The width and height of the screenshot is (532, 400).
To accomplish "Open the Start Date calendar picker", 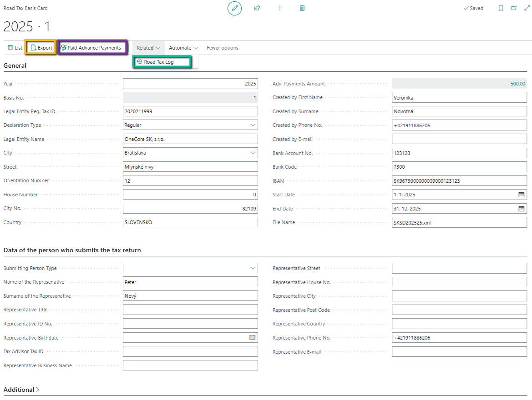I will click(x=521, y=195).
